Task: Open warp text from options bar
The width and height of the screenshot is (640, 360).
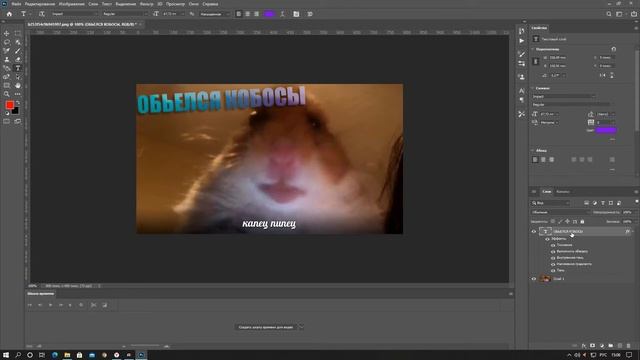Action: click(282, 14)
